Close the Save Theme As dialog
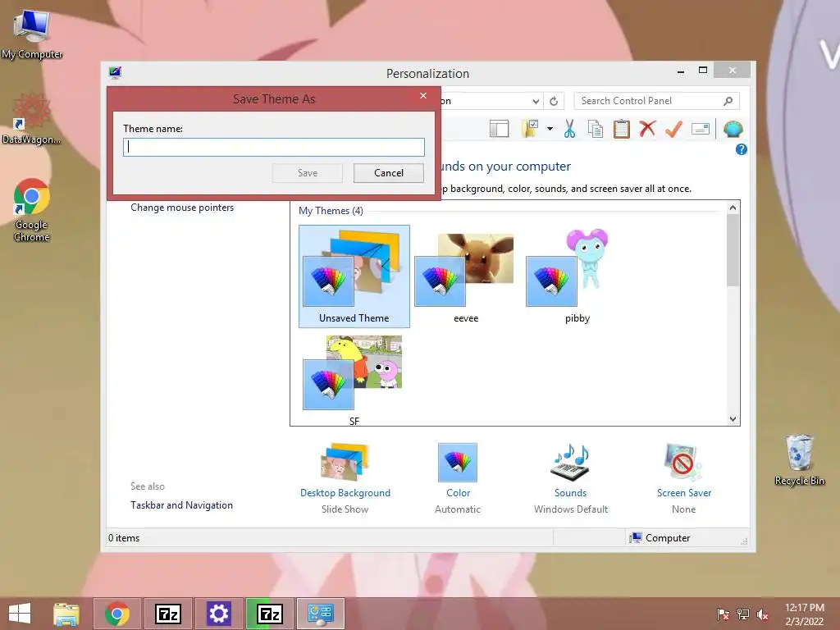The height and width of the screenshot is (630, 840). (x=423, y=95)
